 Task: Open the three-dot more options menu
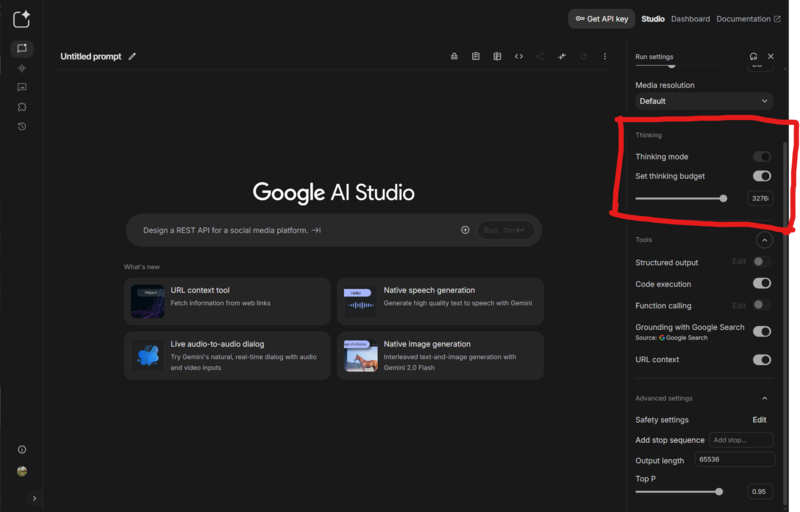(605, 57)
